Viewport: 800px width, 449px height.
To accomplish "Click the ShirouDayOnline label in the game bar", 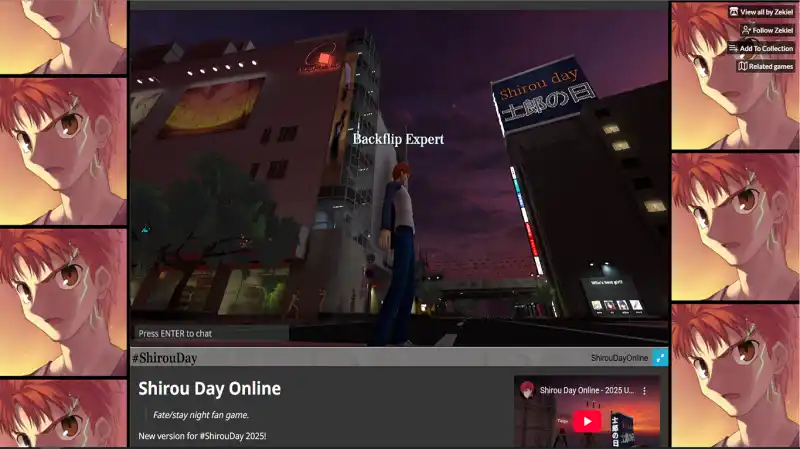I will [619, 358].
